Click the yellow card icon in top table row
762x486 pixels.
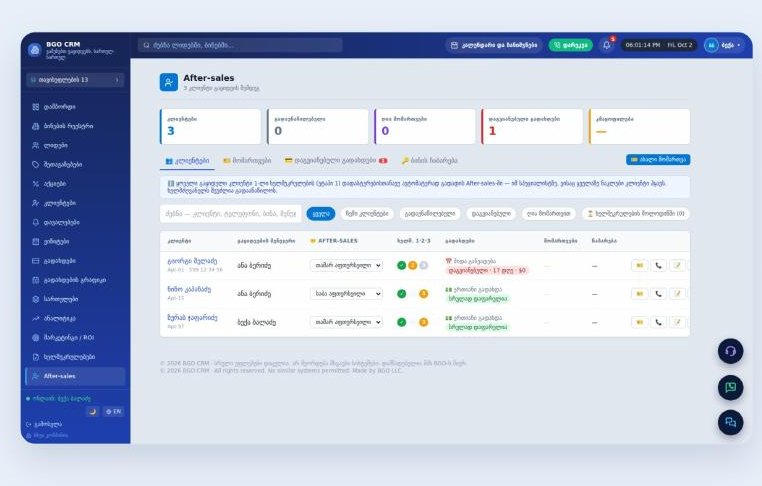coord(640,265)
